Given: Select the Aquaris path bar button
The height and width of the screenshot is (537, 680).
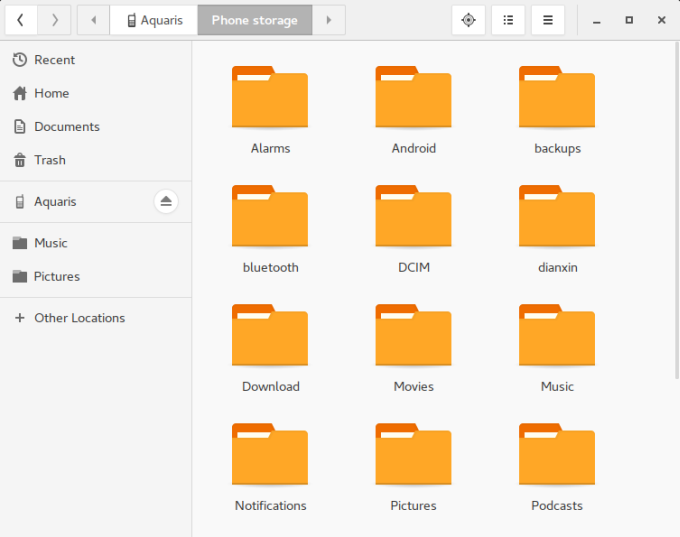Looking at the screenshot, I should tap(154, 20).
